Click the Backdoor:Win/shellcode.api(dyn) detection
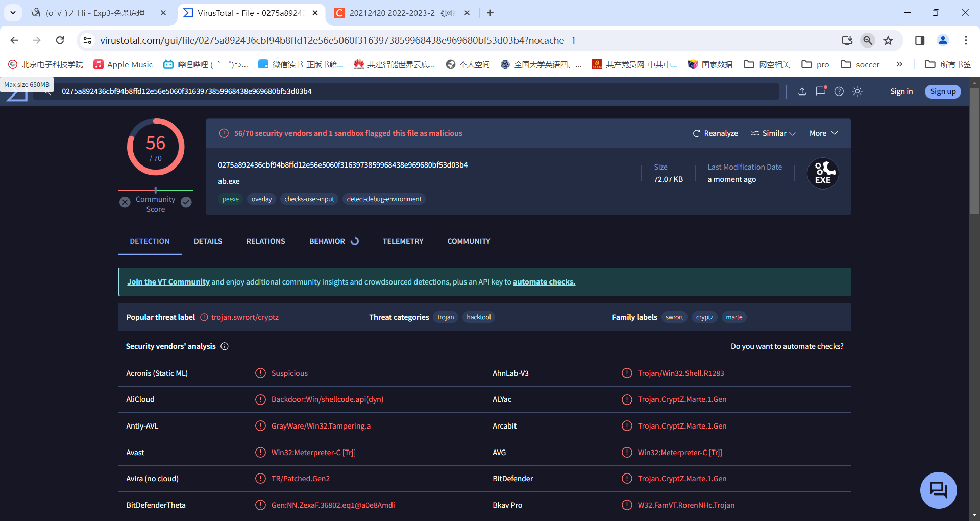Viewport: 980px width, 521px height. [x=328, y=399]
